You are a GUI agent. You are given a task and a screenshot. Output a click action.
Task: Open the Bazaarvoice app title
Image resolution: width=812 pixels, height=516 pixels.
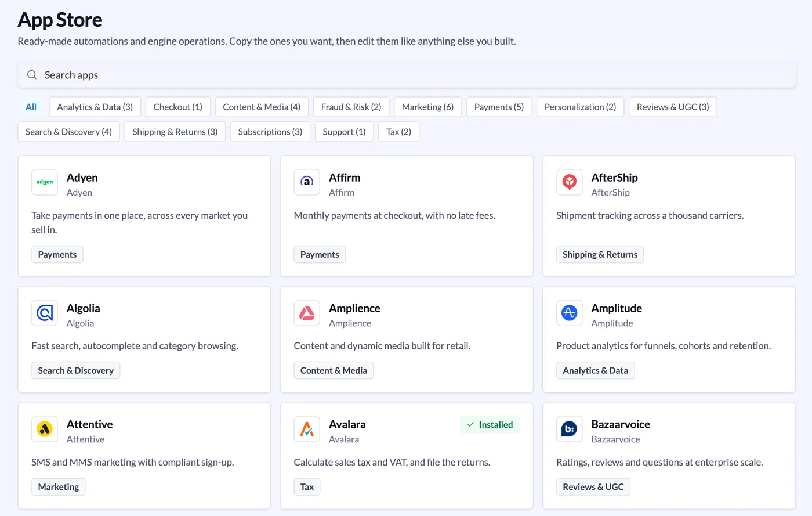coord(621,424)
